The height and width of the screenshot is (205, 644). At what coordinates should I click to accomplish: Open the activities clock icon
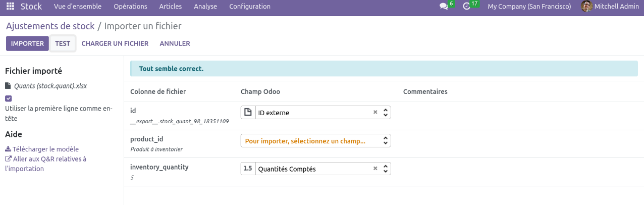click(467, 7)
